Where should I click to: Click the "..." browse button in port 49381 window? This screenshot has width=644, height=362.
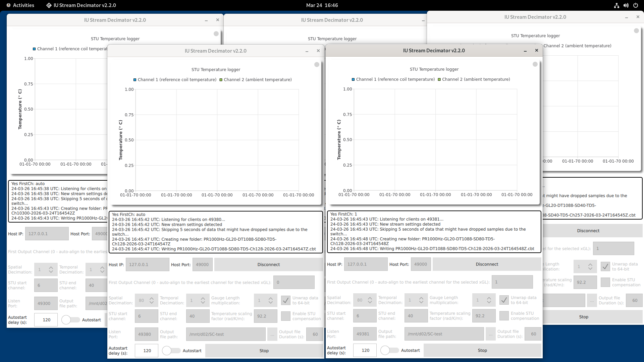pyautogui.click(x=490, y=334)
